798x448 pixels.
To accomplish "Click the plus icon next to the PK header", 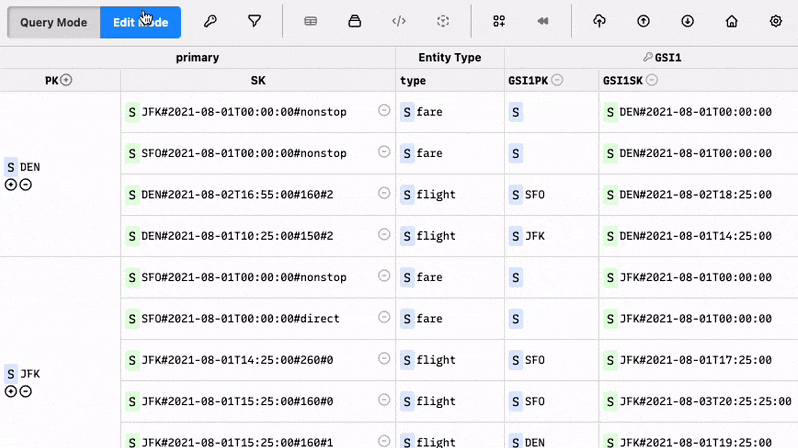I will (x=66, y=80).
